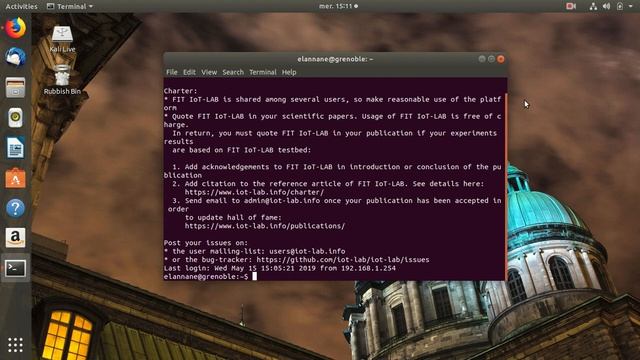640x360 pixels.
Task: Click the terminal title bar elannane@grenoble
Action: click(335, 59)
